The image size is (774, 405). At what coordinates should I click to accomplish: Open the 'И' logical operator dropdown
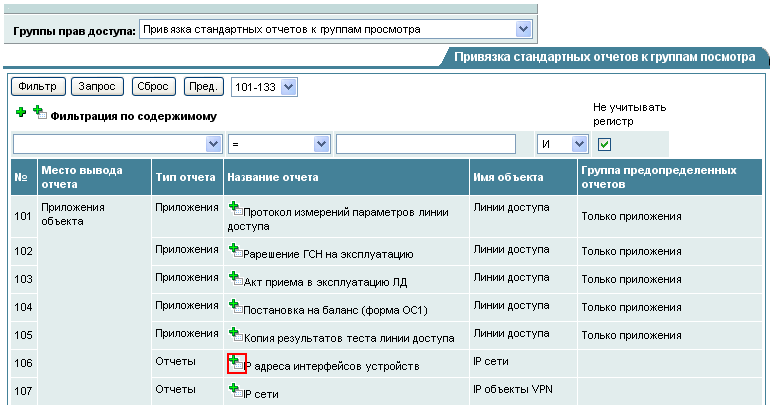(x=562, y=144)
